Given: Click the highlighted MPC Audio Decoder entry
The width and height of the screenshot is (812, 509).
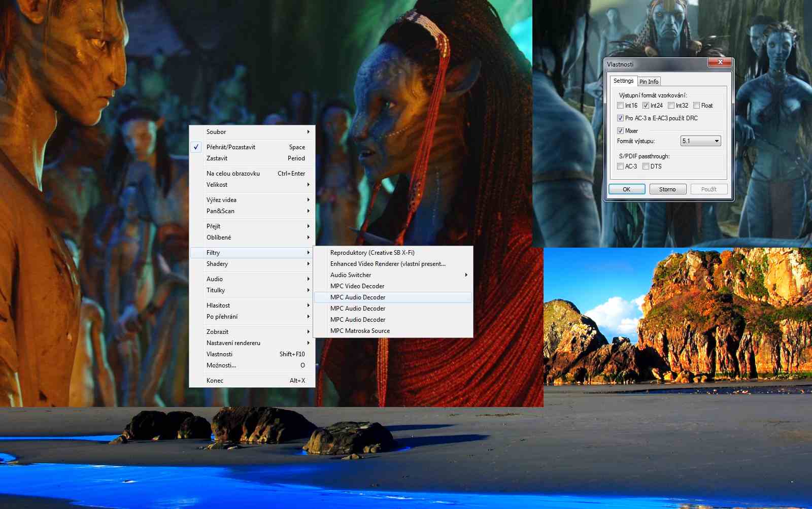Looking at the screenshot, I should coord(393,297).
